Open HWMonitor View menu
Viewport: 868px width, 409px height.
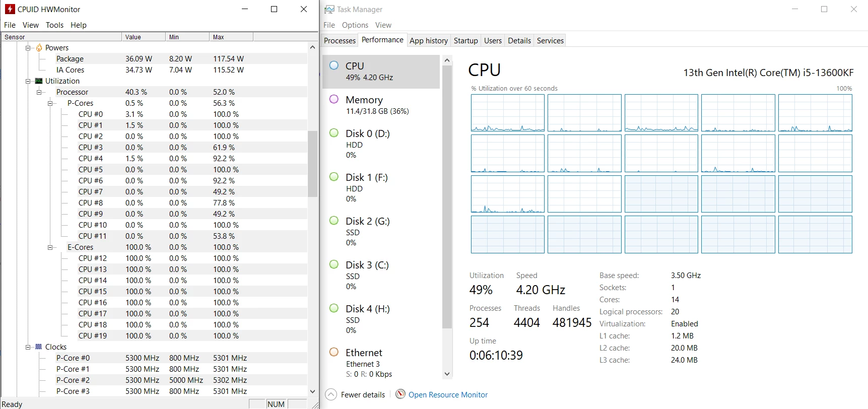30,25
